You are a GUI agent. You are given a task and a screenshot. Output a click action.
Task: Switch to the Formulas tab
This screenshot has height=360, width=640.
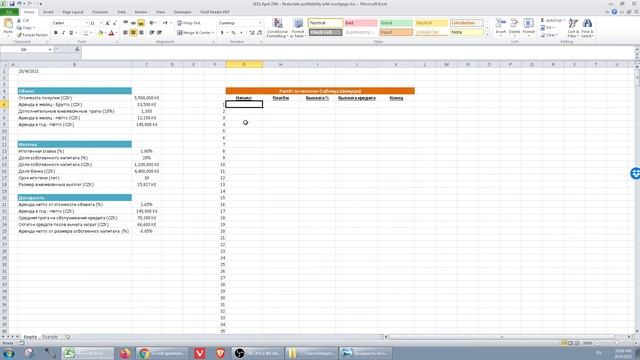tap(100, 12)
